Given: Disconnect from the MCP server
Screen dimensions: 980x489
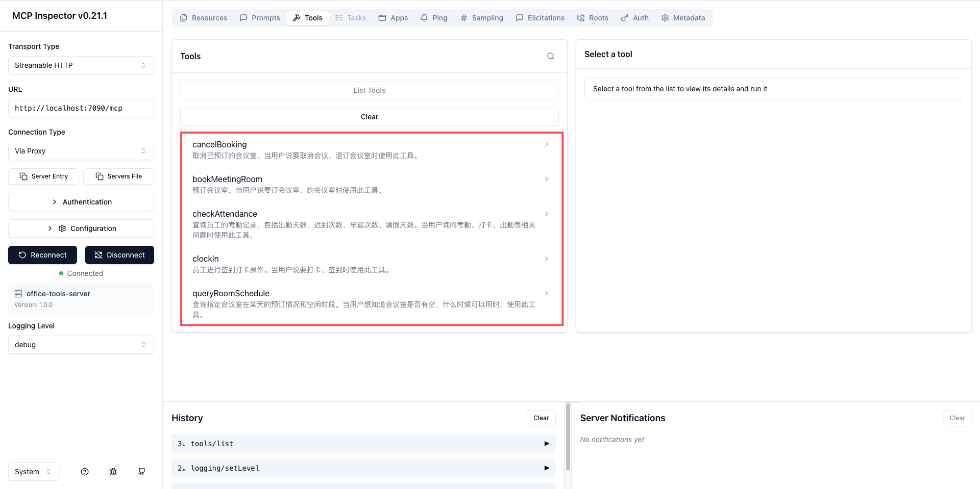Looking at the screenshot, I should coord(119,255).
